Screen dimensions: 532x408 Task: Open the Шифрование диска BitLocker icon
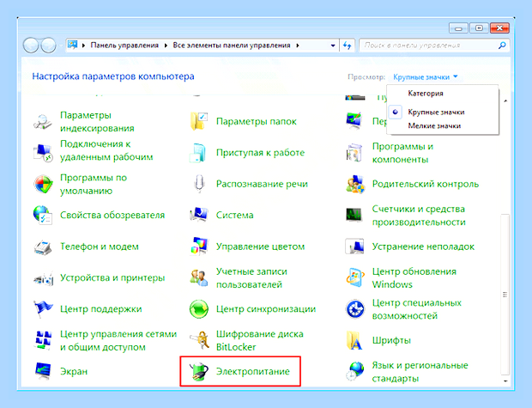click(x=199, y=340)
